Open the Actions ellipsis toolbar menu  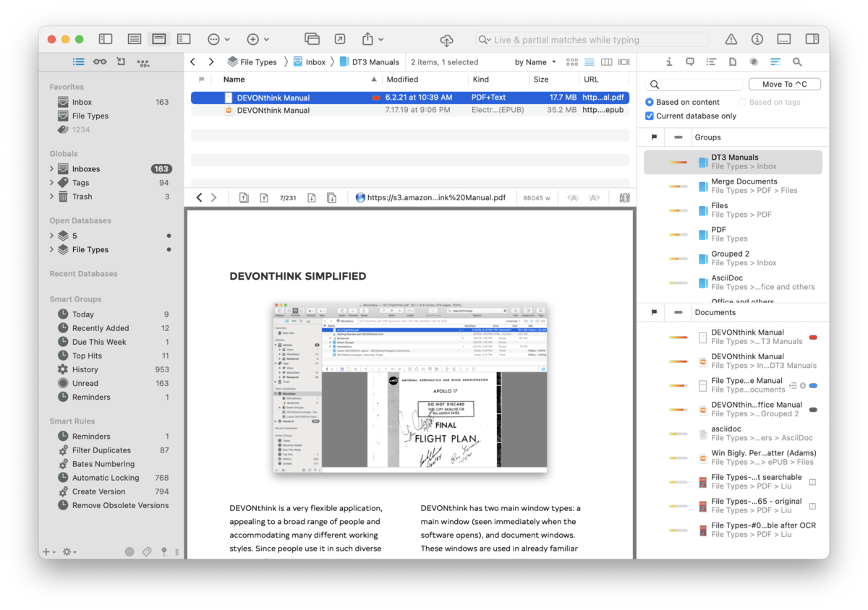click(x=218, y=39)
